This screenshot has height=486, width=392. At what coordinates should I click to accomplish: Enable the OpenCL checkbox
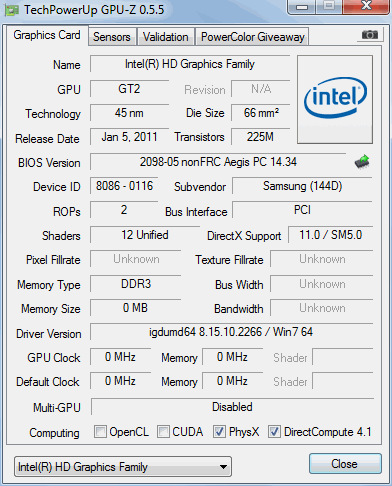100,431
